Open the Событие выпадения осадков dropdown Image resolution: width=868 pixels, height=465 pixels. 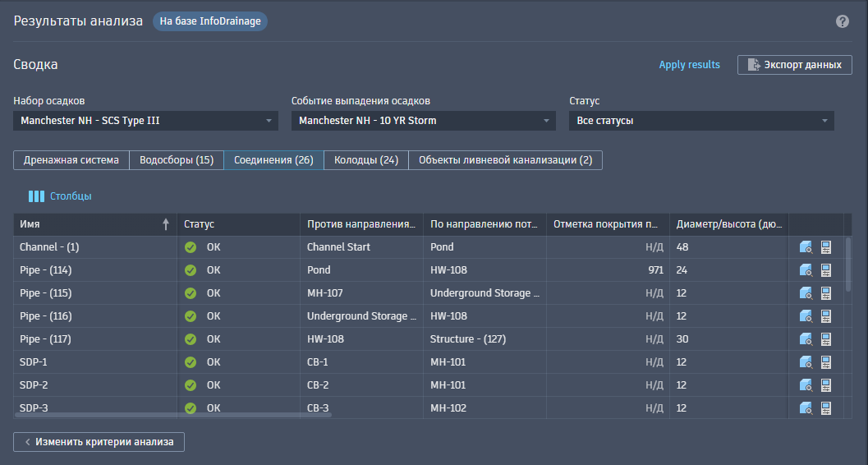424,121
